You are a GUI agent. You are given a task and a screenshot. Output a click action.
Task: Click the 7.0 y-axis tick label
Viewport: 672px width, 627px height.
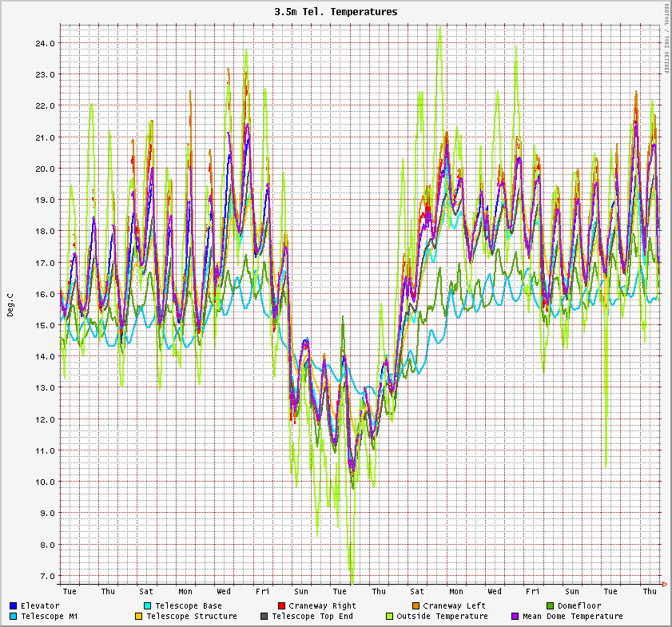[x=47, y=576]
